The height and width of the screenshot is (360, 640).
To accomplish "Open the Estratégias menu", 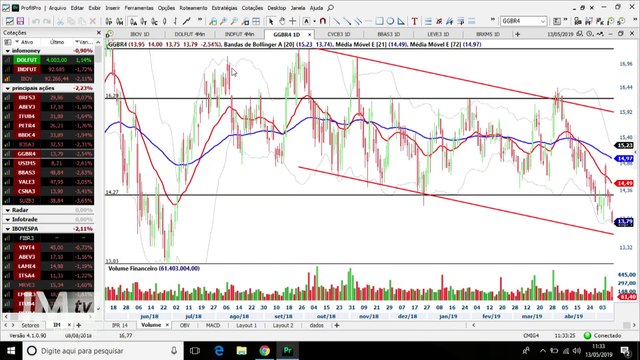I will (224, 8).
